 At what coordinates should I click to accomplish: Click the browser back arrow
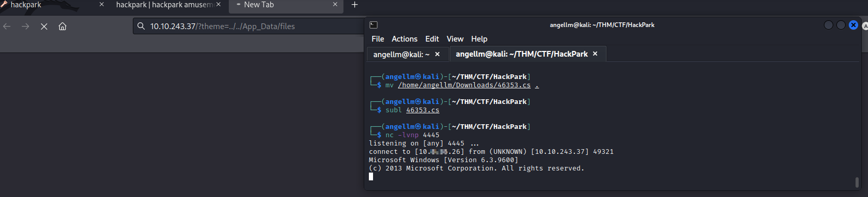pos(7,26)
